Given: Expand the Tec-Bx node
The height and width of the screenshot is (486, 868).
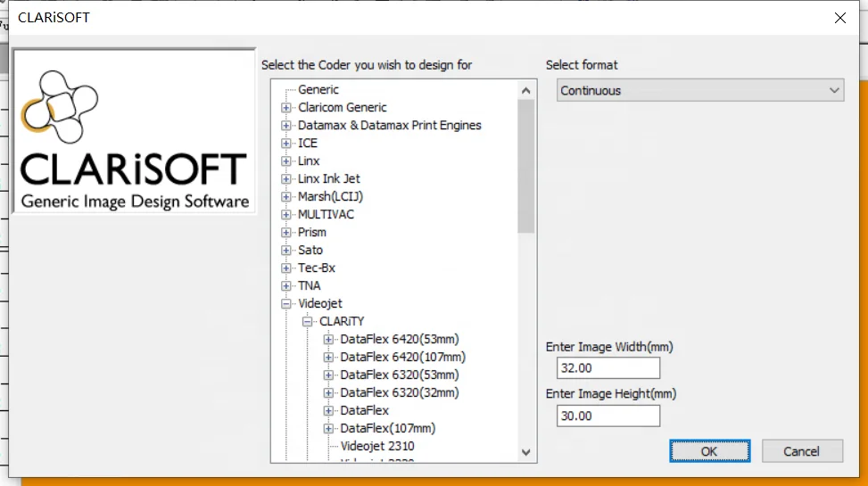Looking at the screenshot, I should click(x=286, y=268).
